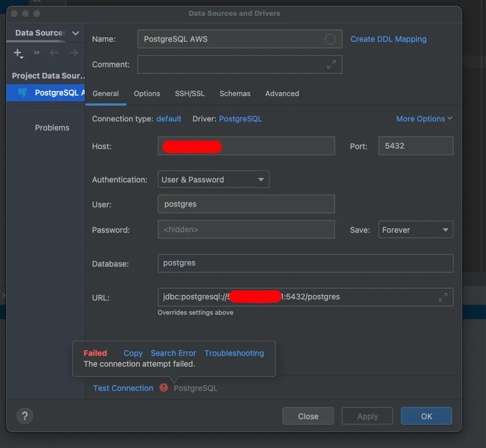This screenshot has width=486, height=448.
Task: Open the Problems section
Action: pos(52,128)
